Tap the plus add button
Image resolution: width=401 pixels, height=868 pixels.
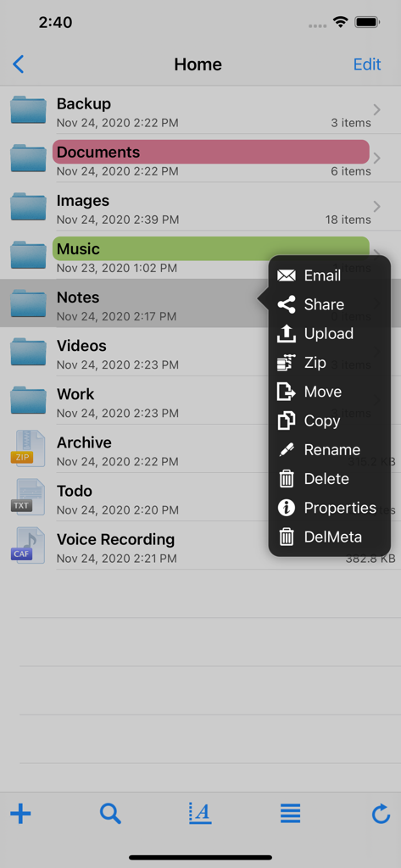(x=20, y=814)
